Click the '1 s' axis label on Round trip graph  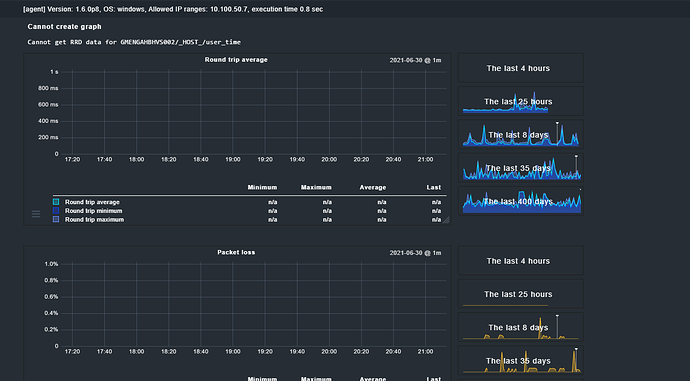pyautogui.click(x=54, y=72)
